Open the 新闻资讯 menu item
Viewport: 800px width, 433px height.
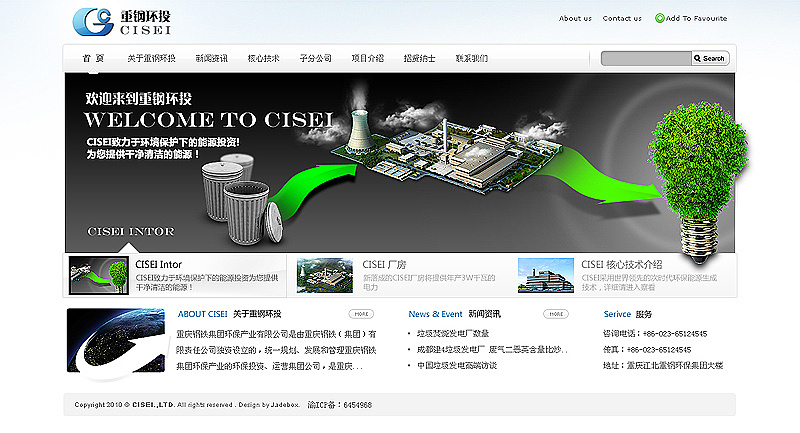click(x=212, y=58)
